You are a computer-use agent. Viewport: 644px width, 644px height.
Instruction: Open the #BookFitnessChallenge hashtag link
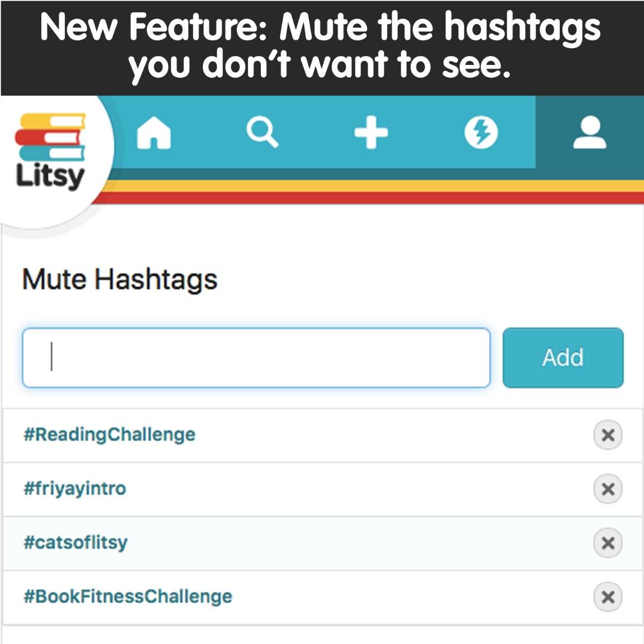(128, 596)
